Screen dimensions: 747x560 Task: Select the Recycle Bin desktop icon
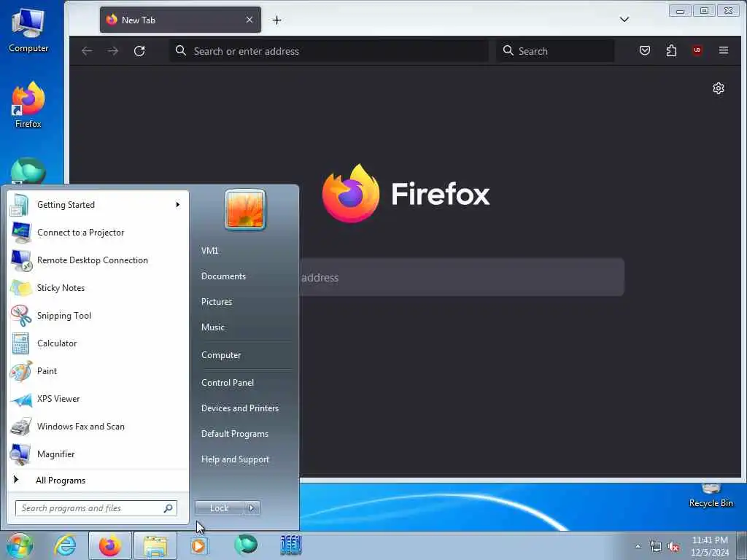(x=711, y=496)
